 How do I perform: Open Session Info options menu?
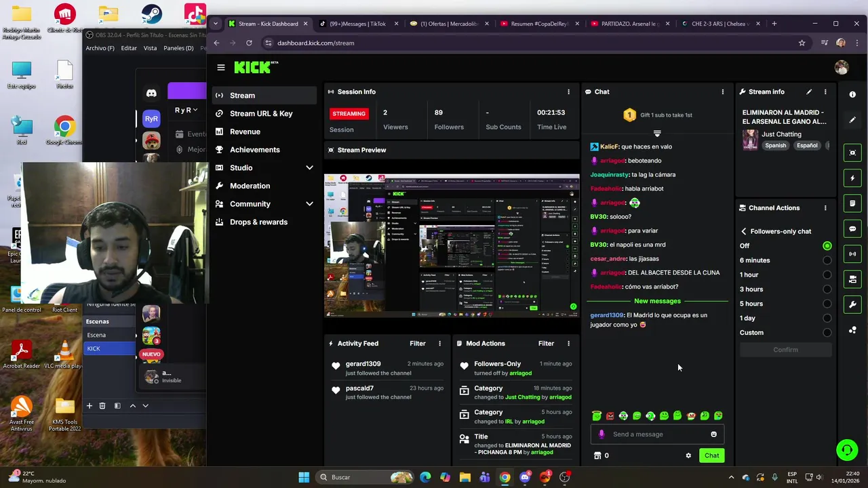568,91
